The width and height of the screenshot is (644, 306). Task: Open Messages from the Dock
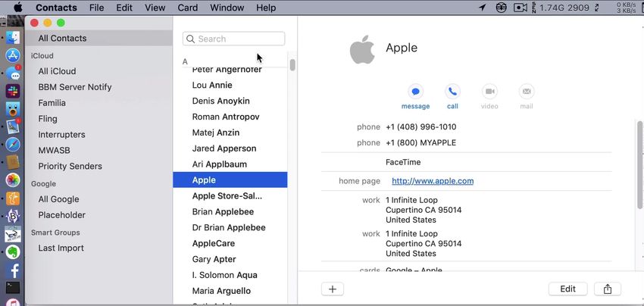(13, 73)
